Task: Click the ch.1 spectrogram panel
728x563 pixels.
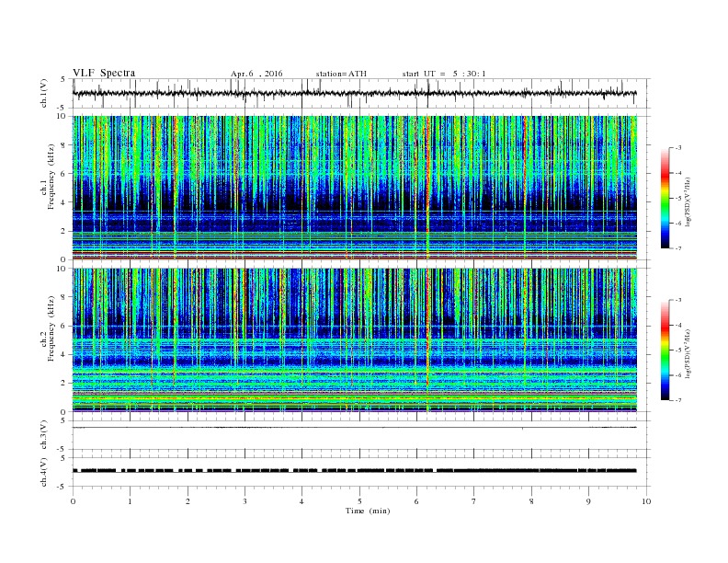Action: pyautogui.click(x=354, y=188)
